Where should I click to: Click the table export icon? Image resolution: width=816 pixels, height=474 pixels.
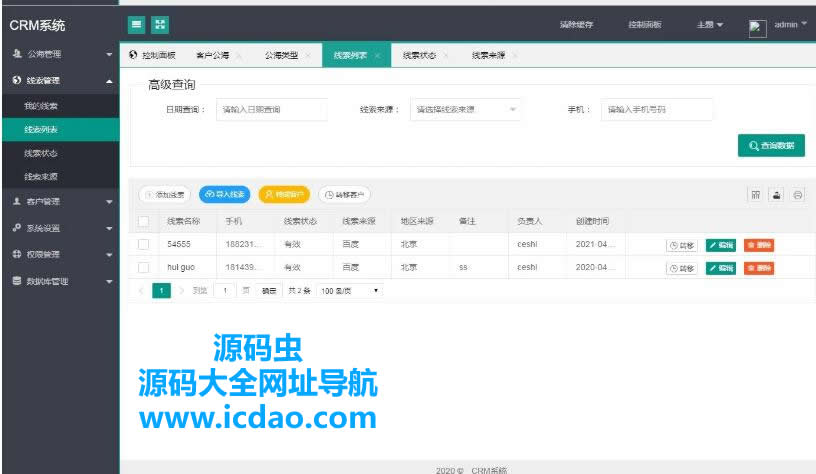click(x=776, y=195)
